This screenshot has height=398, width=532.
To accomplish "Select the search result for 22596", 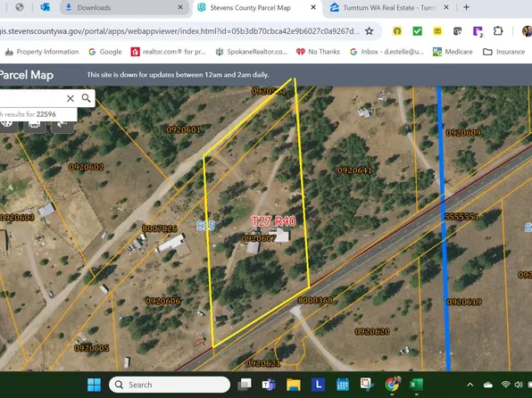I will click(x=38, y=114).
